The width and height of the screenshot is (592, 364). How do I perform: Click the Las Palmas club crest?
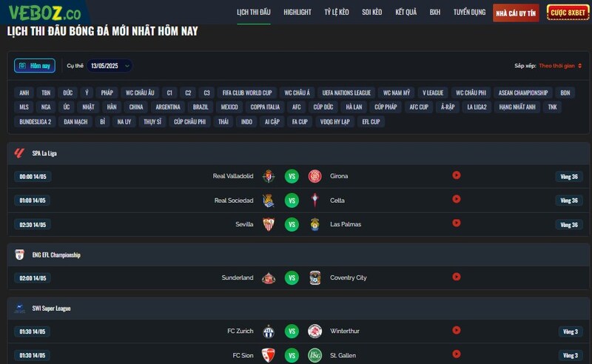[315, 224]
